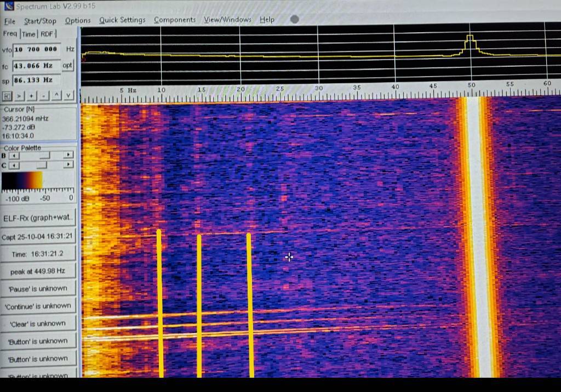
Task: Open the Start/Stop menu
Action: (x=40, y=21)
